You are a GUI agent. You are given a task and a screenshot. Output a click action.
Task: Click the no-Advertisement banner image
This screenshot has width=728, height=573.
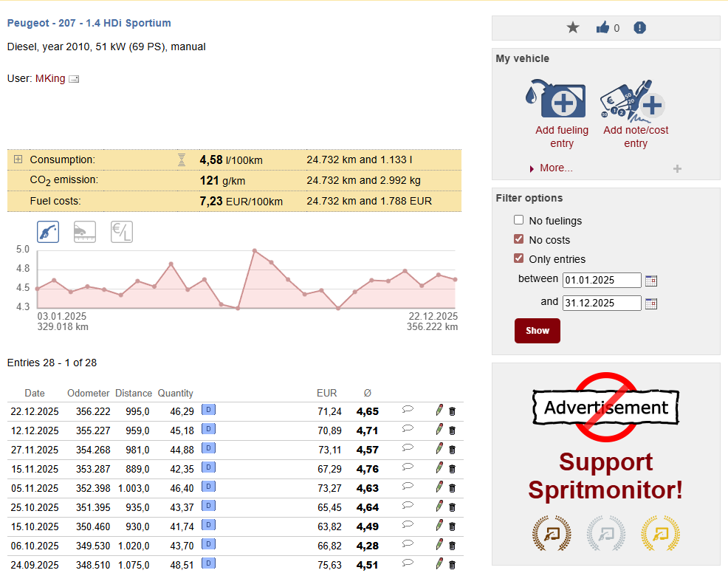tap(606, 407)
